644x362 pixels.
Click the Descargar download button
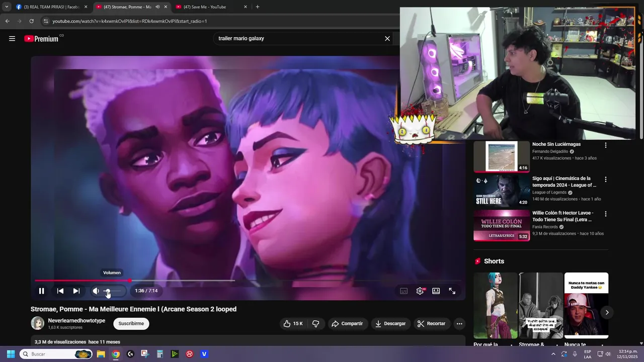coord(390,324)
